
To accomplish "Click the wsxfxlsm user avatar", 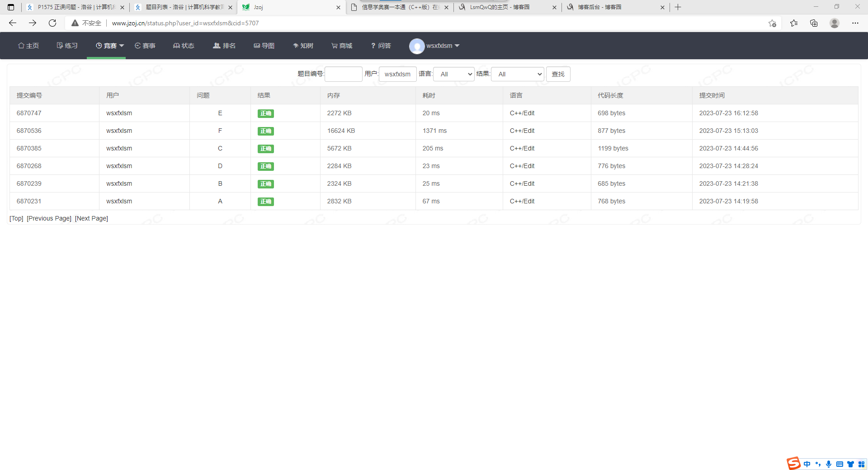I will click(x=417, y=46).
